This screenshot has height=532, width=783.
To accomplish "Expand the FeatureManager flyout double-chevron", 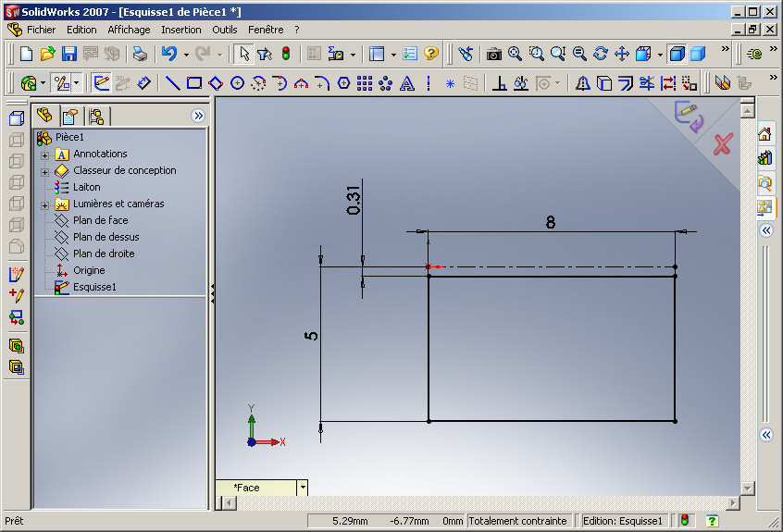I will point(198,116).
